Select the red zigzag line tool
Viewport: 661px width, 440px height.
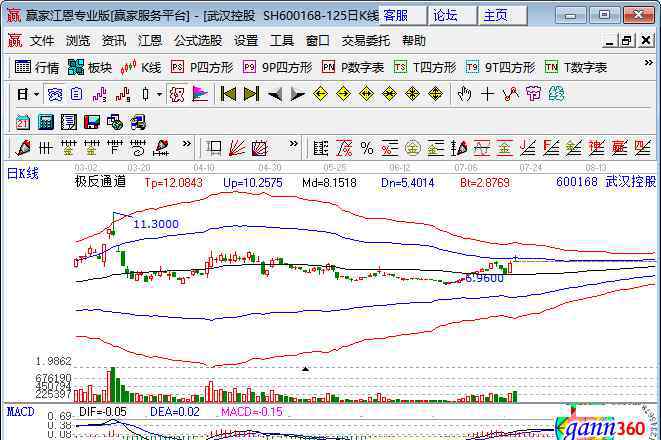pos(511,94)
